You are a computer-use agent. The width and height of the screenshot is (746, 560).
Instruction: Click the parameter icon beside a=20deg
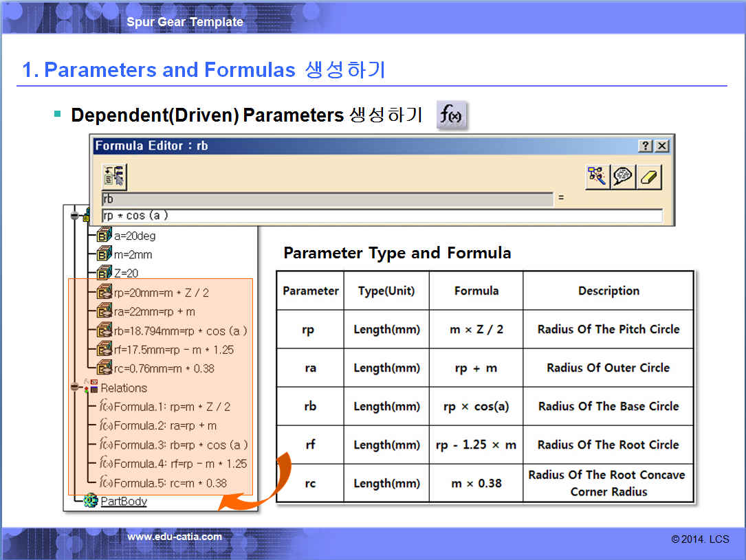[105, 236]
